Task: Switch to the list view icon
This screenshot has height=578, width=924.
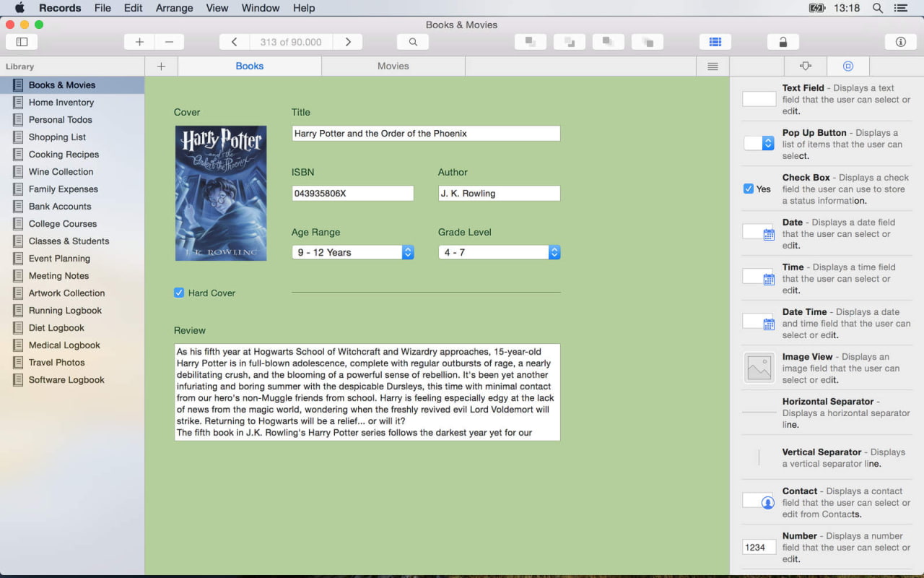Action: point(712,66)
